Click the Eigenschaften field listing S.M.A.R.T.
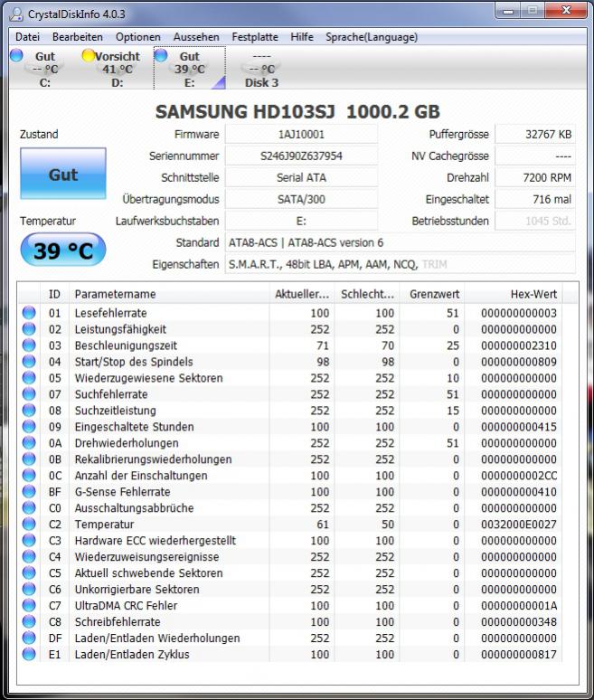594x700 pixels. [x=401, y=264]
